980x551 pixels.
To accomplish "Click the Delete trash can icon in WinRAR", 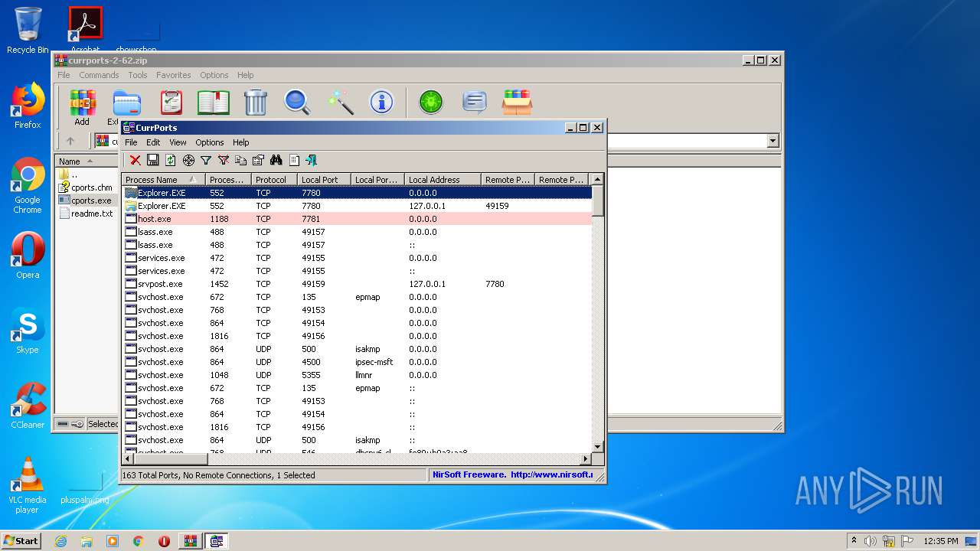I will (255, 102).
